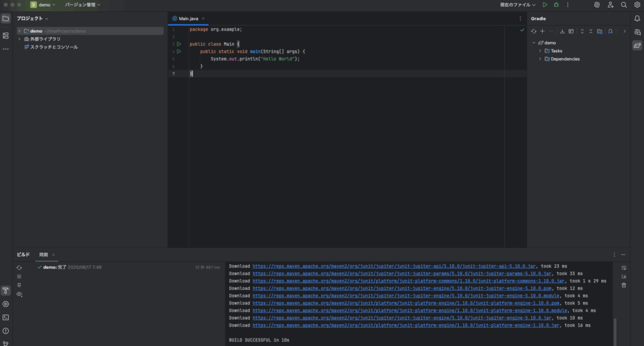Click the green inspection checkmark in the editor
The image size is (644, 346).
[522, 30]
